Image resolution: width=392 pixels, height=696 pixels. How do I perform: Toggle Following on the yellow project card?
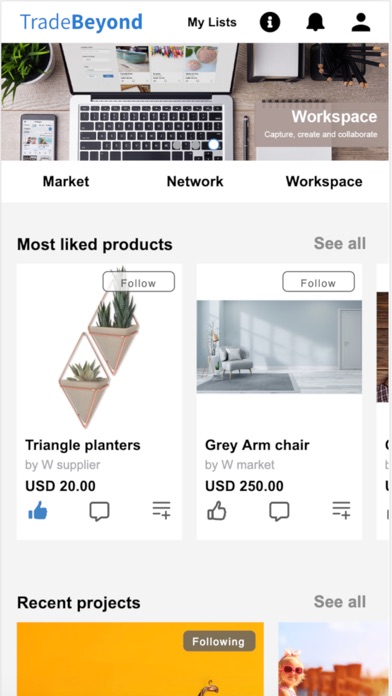click(219, 641)
